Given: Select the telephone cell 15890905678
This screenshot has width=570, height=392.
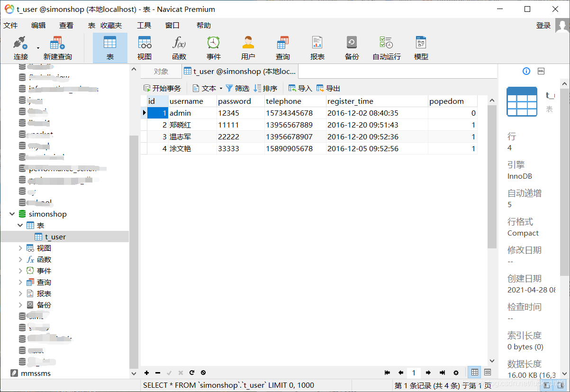Looking at the screenshot, I should click(295, 148).
